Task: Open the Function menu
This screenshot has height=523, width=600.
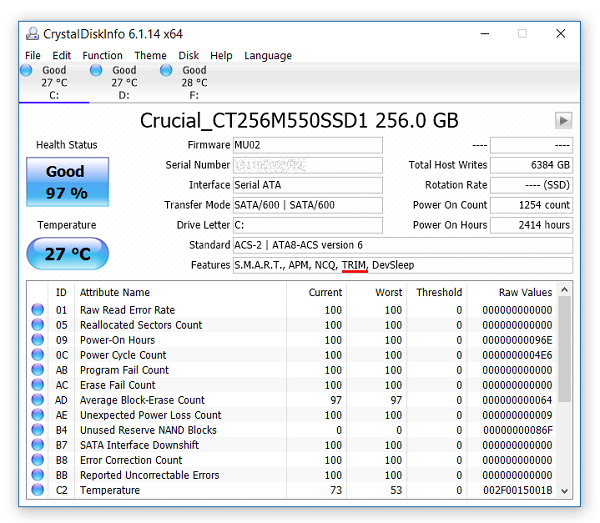Action: (x=102, y=55)
